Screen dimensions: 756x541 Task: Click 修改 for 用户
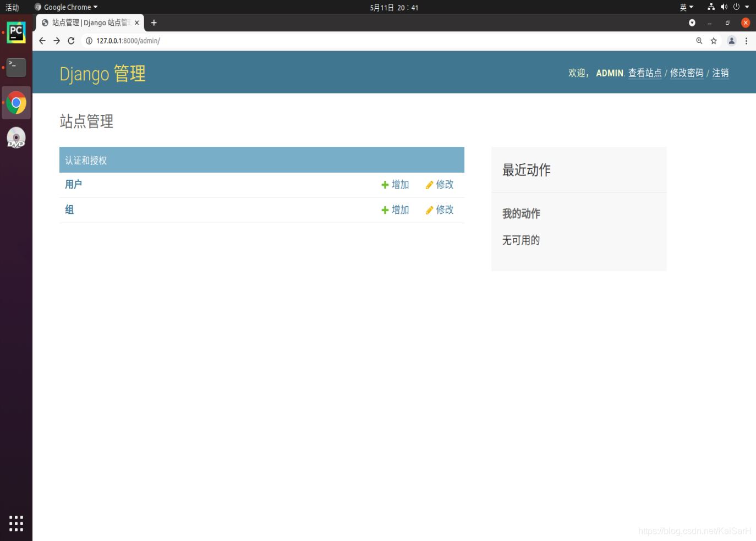click(x=440, y=185)
